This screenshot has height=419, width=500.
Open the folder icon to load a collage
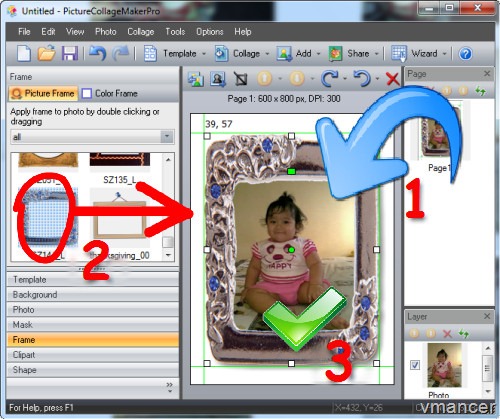tap(46, 53)
